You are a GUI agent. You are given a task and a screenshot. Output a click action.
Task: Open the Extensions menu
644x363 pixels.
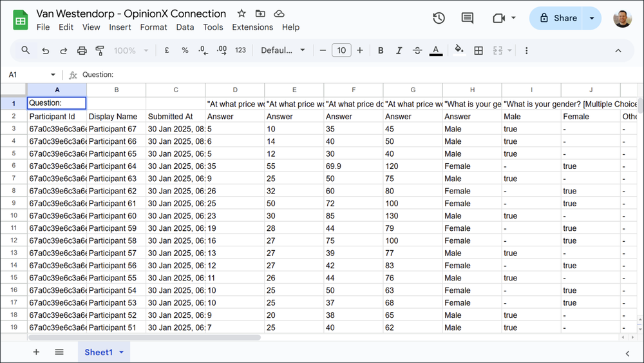pyautogui.click(x=252, y=27)
